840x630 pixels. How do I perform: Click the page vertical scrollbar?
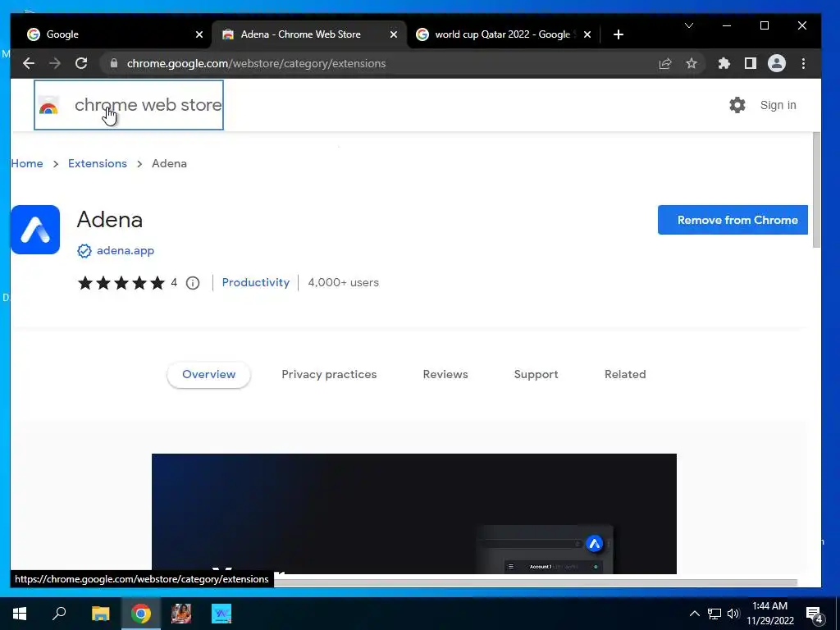point(816,190)
